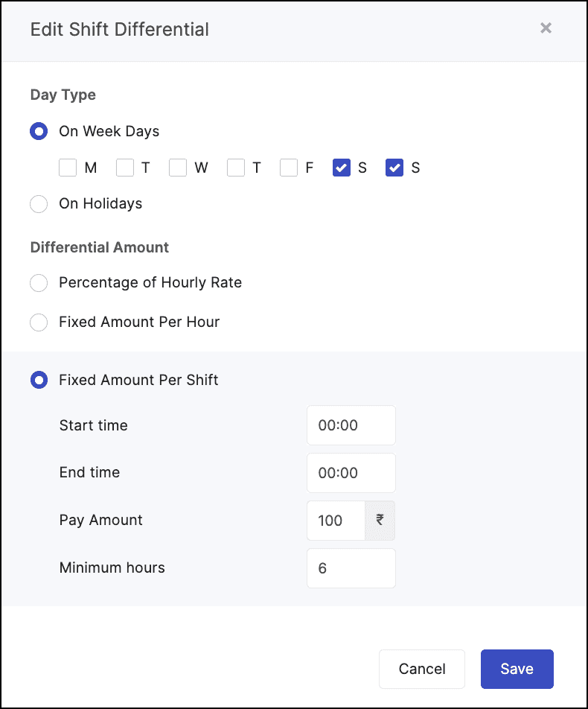Click the rupee currency symbol
Image resolution: width=588 pixels, height=709 pixels.
coord(380,521)
